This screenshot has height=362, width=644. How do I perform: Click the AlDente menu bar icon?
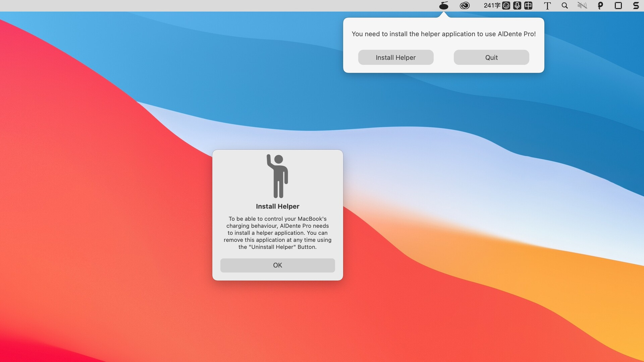pyautogui.click(x=443, y=6)
